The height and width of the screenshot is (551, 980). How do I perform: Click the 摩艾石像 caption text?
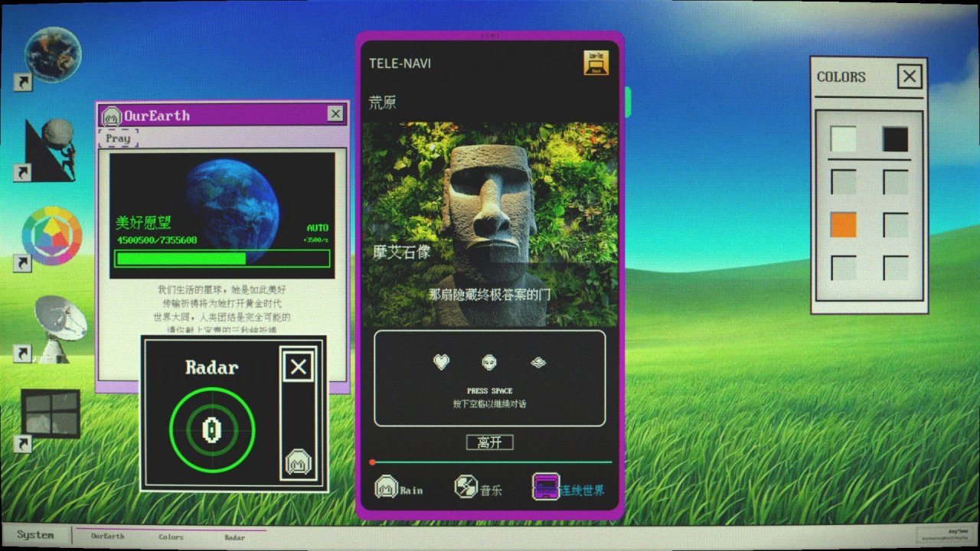tap(402, 252)
